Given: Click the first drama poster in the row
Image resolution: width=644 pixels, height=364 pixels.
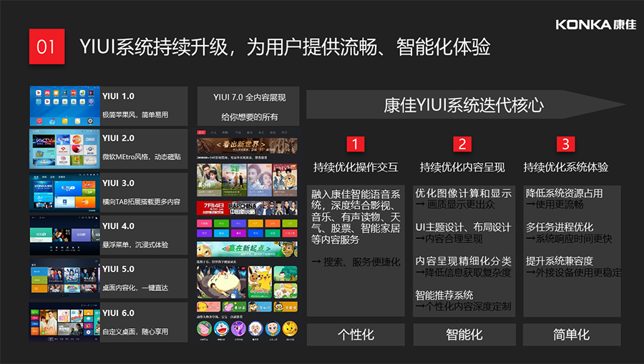Looking at the screenshot, I should tap(209, 179).
